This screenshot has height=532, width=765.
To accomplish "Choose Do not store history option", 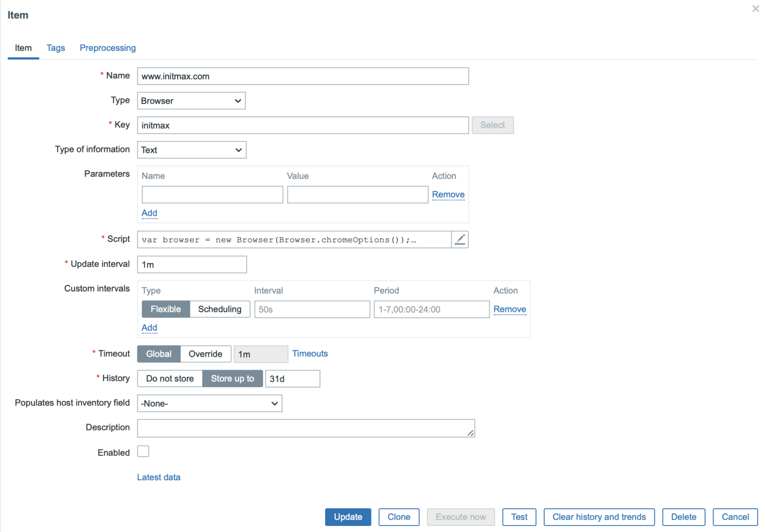I will 170,379.
